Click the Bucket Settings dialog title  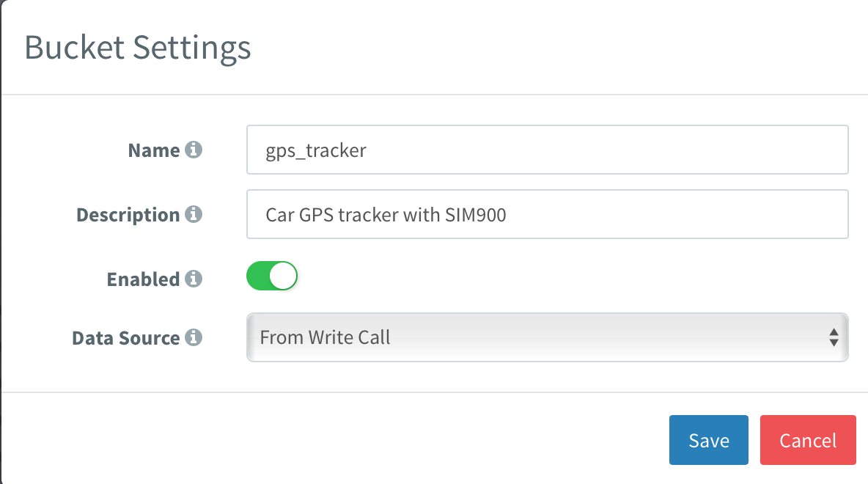click(138, 47)
